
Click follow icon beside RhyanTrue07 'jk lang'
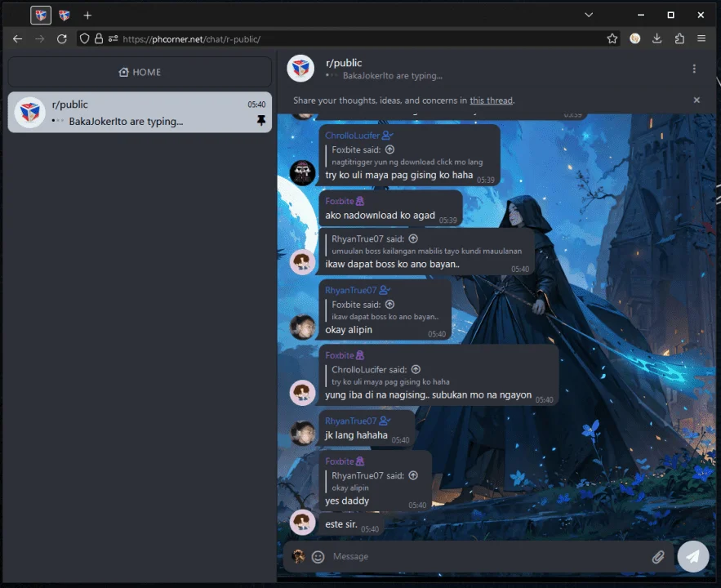tap(385, 421)
